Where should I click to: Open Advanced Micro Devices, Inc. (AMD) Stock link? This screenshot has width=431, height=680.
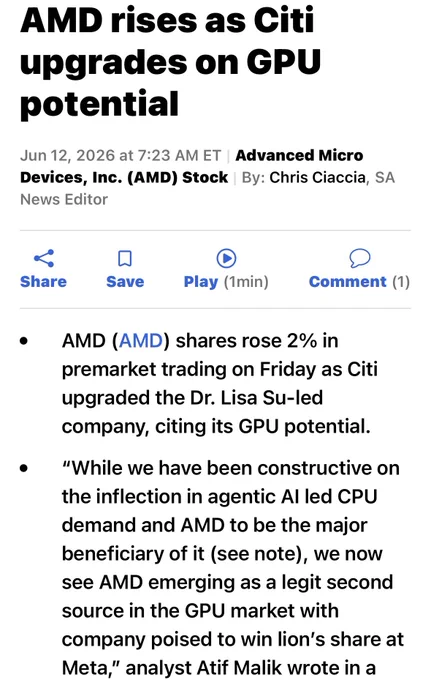(191, 166)
